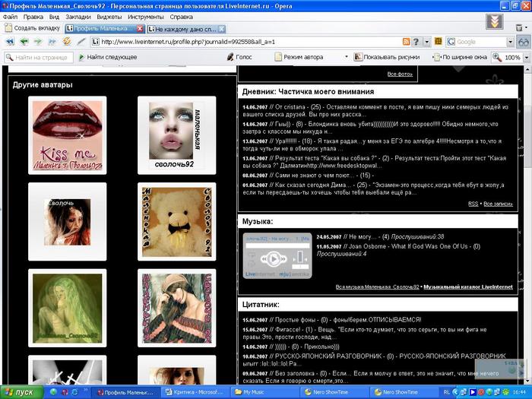
Task: Open the пуск Start menu
Action: tap(22, 392)
